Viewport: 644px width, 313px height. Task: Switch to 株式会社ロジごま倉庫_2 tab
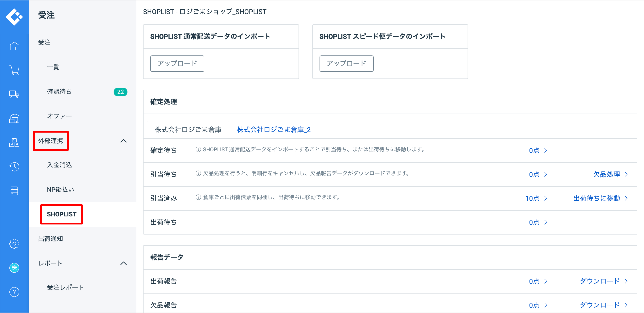point(273,129)
